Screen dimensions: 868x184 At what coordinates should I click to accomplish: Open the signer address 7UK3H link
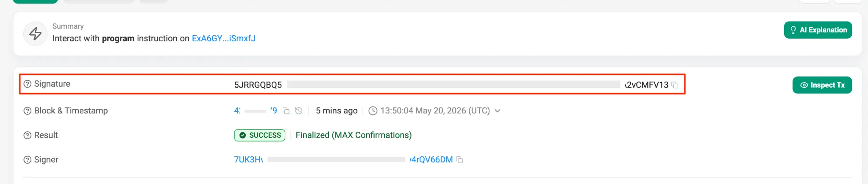(x=343, y=160)
